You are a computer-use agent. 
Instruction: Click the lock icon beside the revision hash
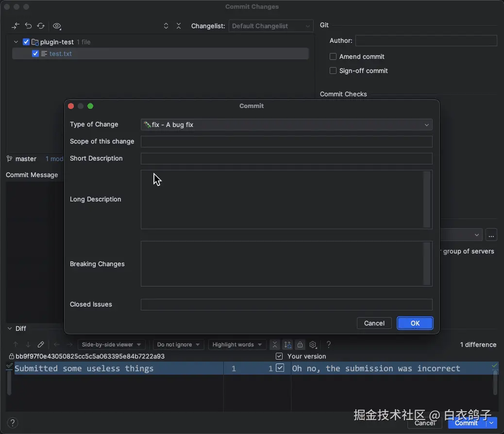(11, 356)
